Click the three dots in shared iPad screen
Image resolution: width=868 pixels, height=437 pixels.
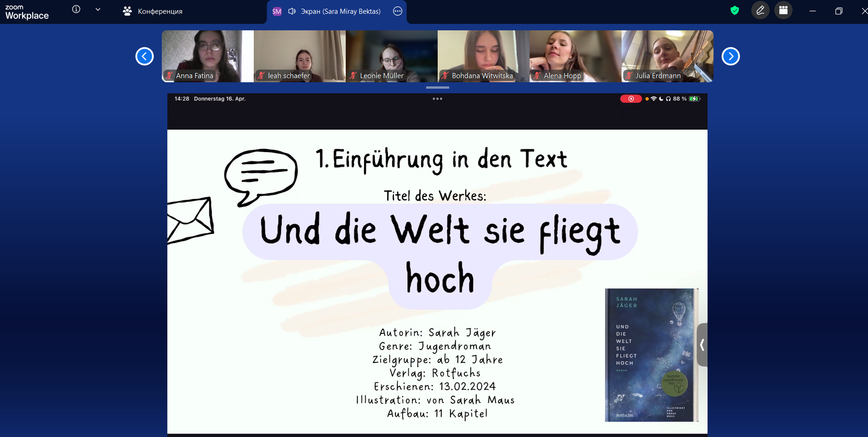[x=437, y=99]
